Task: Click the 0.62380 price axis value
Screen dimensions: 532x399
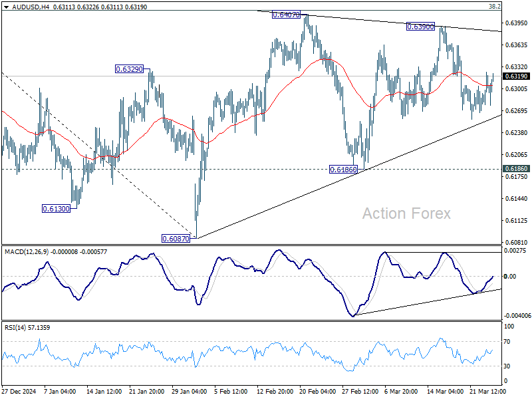Action: (517, 132)
